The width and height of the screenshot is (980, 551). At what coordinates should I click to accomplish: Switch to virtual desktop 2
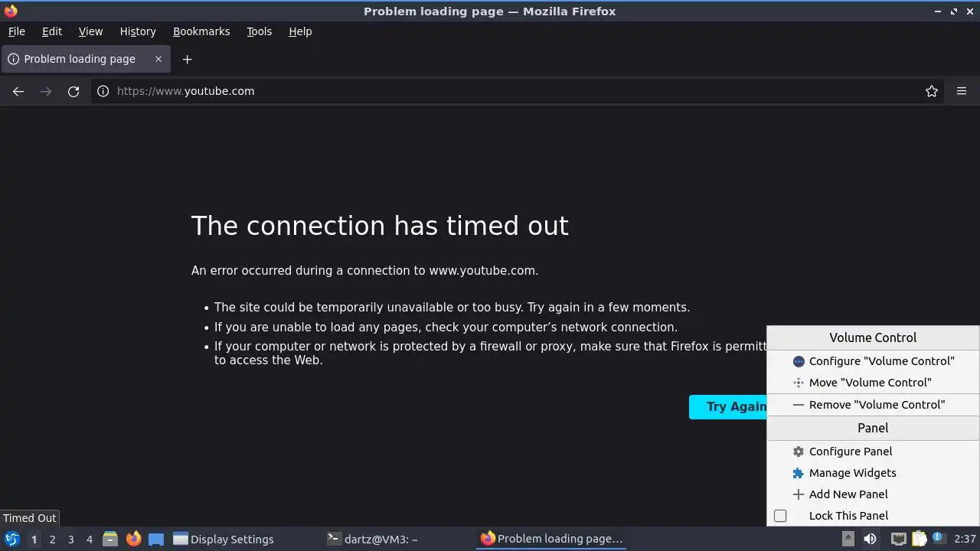click(x=52, y=540)
